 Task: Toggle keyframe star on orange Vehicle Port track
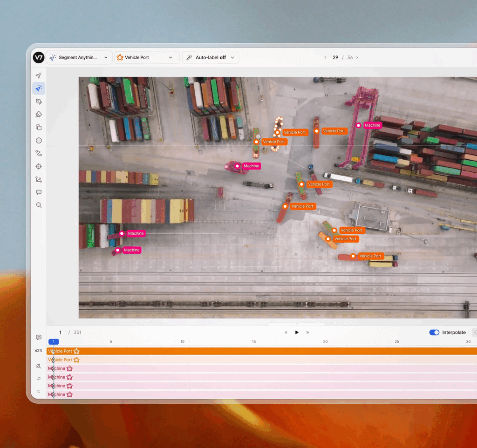(76, 351)
